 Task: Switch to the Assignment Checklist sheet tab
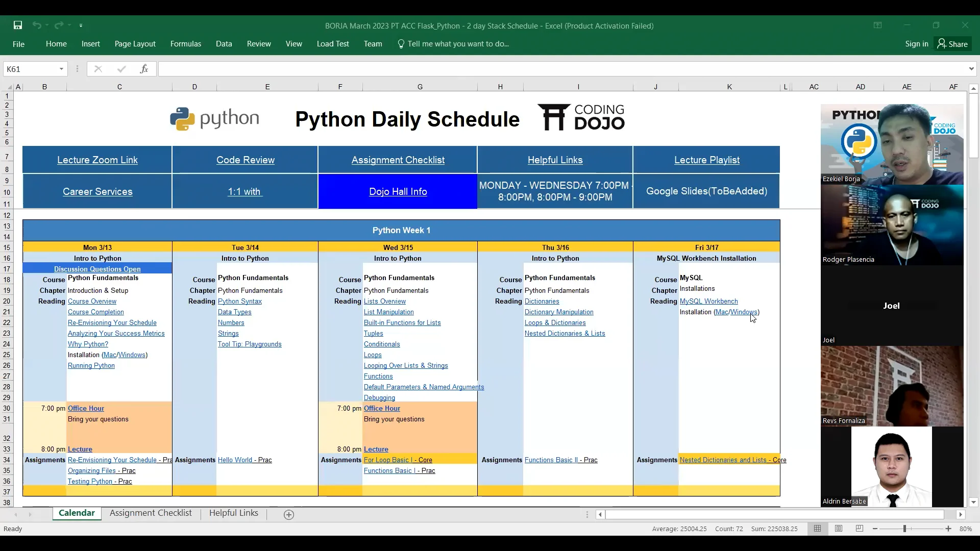(x=151, y=513)
